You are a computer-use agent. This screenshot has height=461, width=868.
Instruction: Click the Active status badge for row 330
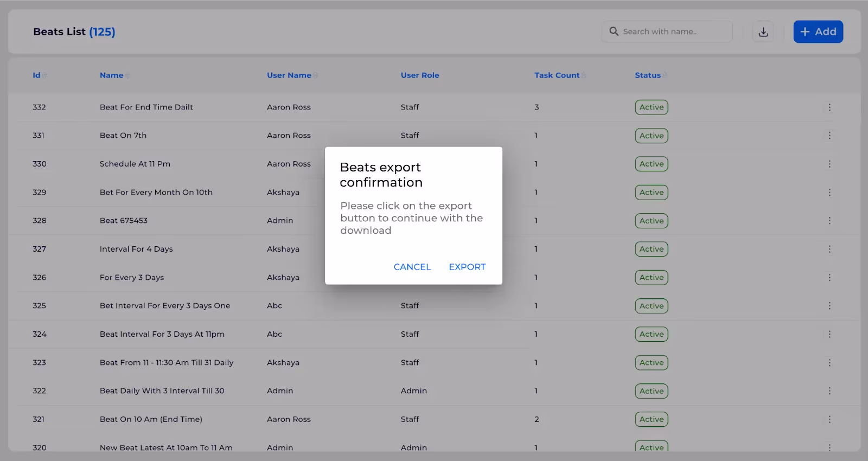click(x=652, y=164)
